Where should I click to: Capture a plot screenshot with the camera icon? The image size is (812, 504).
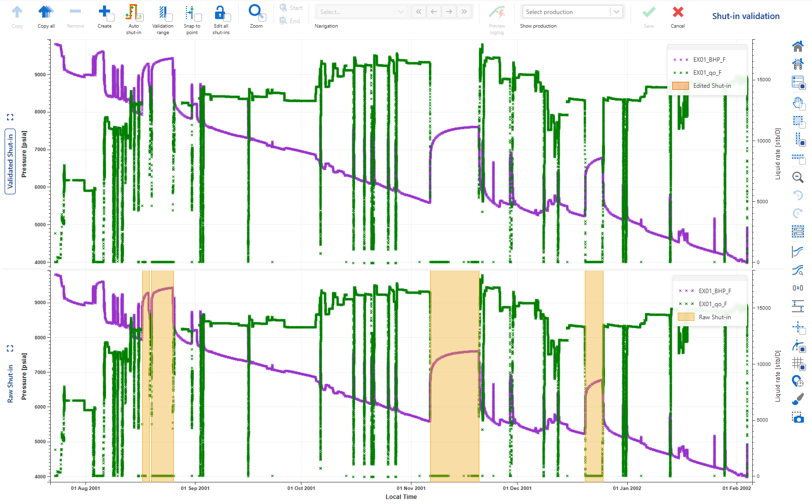[797, 417]
